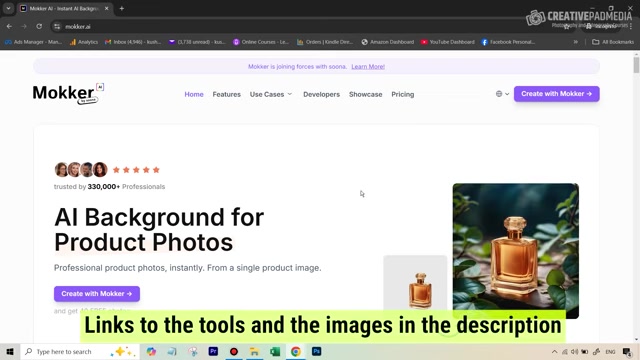Click the small perfume product thumbnail

(415, 284)
